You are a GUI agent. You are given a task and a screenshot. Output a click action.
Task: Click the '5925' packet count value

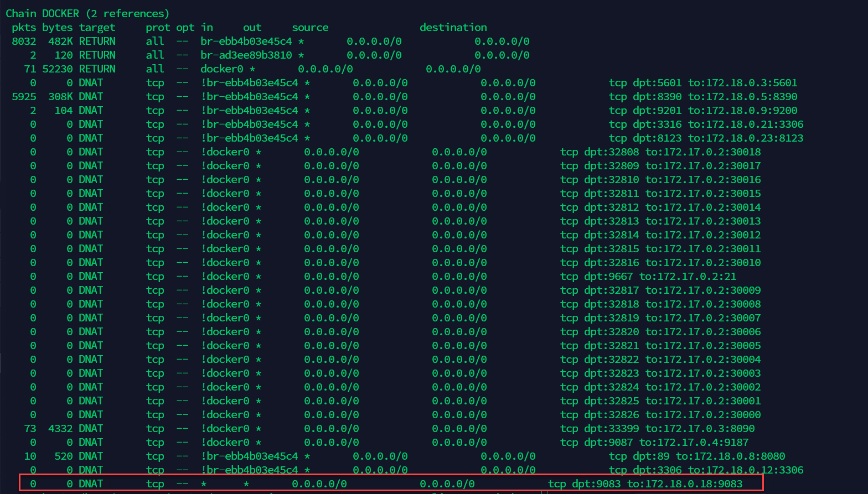tap(24, 96)
